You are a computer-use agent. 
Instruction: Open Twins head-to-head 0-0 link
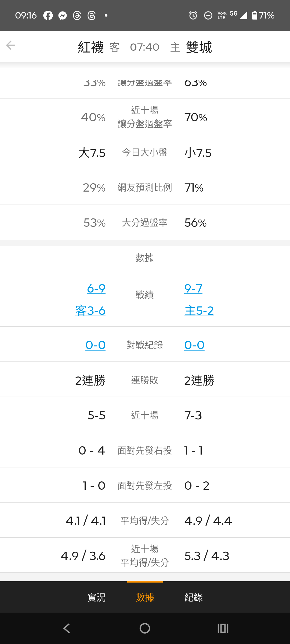[194, 345]
